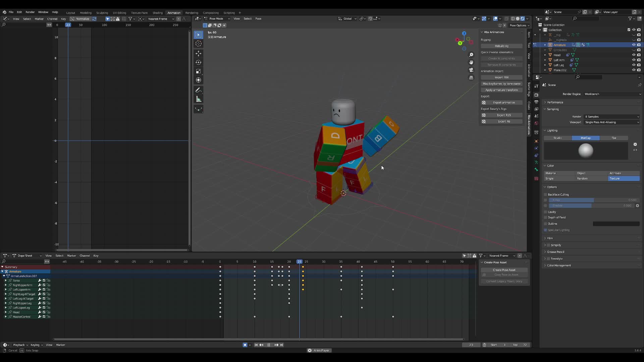Image resolution: width=644 pixels, height=362 pixels.
Task: Open Global transform orientation dropdown
Action: (x=347, y=19)
